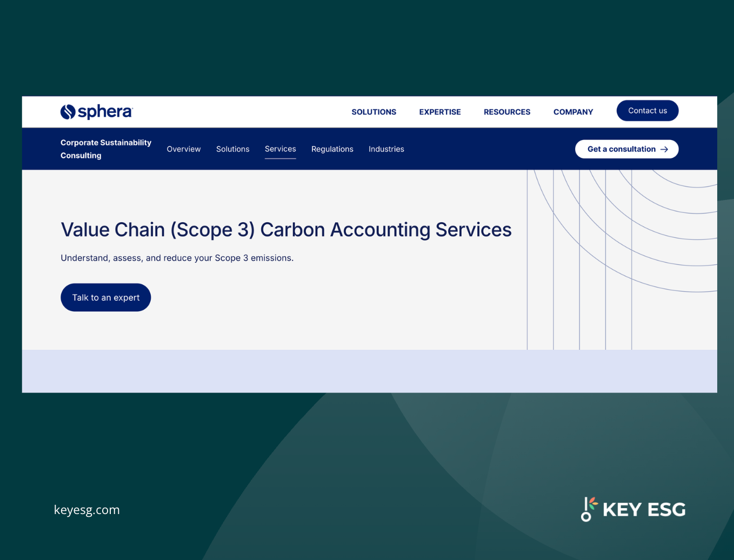This screenshot has width=734, height=560.
Task: Click the KEY ESG leaf icon
Action: point(588,508)
